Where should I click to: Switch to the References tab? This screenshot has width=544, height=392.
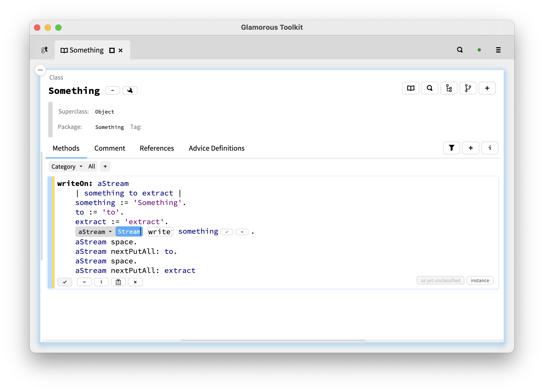(x=157, y=148)
